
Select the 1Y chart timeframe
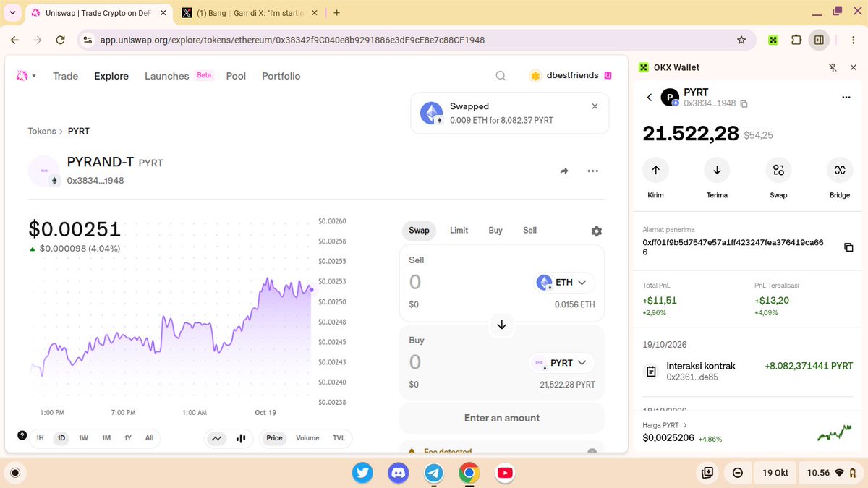point(128,438)
